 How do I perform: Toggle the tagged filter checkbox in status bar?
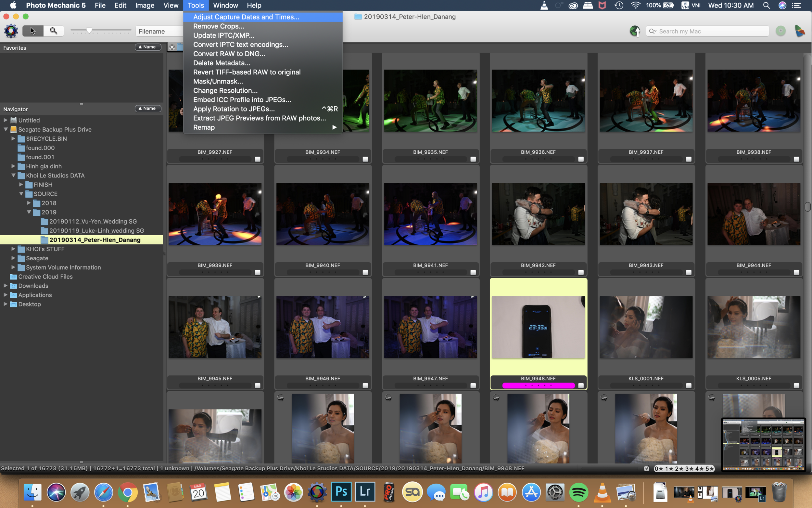(646, 469)
